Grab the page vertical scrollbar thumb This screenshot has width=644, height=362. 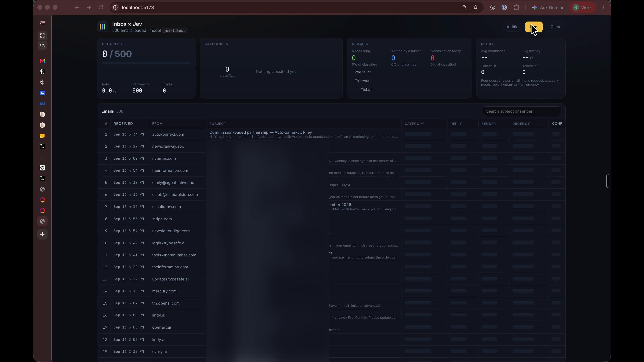click(x=607, y=181)
